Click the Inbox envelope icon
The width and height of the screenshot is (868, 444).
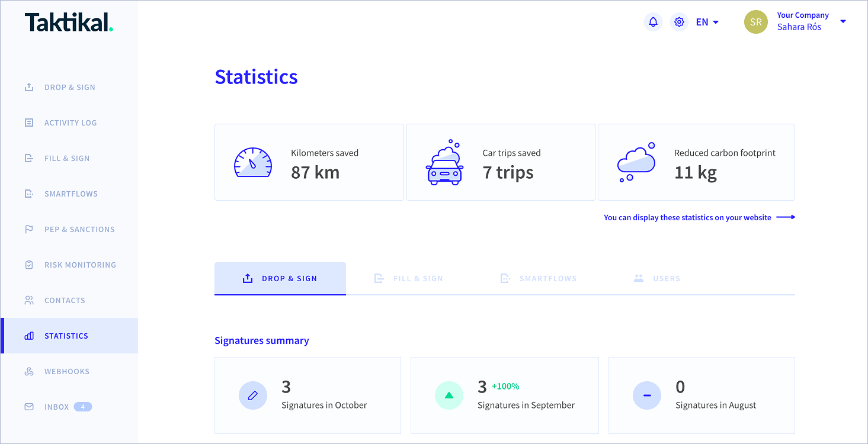click(x=29, y=407)
